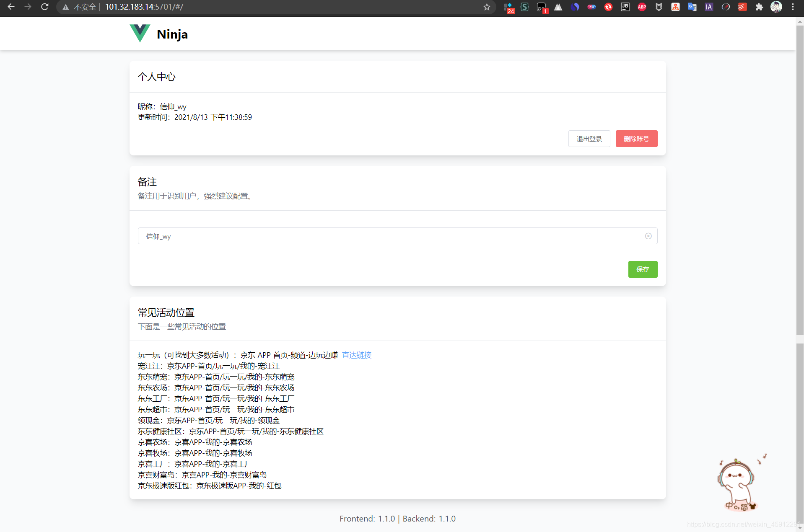Click the 下面是一些常见活动的位置 subtitle

coord(182,327)
